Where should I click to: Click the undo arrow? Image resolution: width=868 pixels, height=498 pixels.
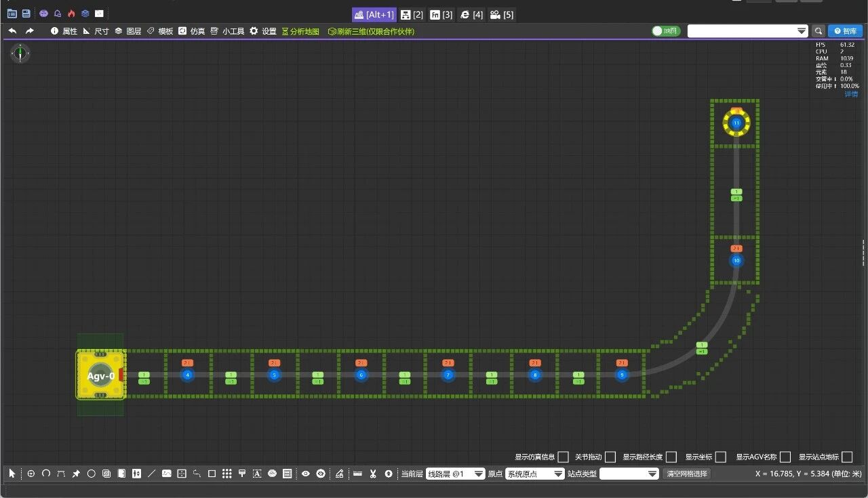click(x=12, y=31)
